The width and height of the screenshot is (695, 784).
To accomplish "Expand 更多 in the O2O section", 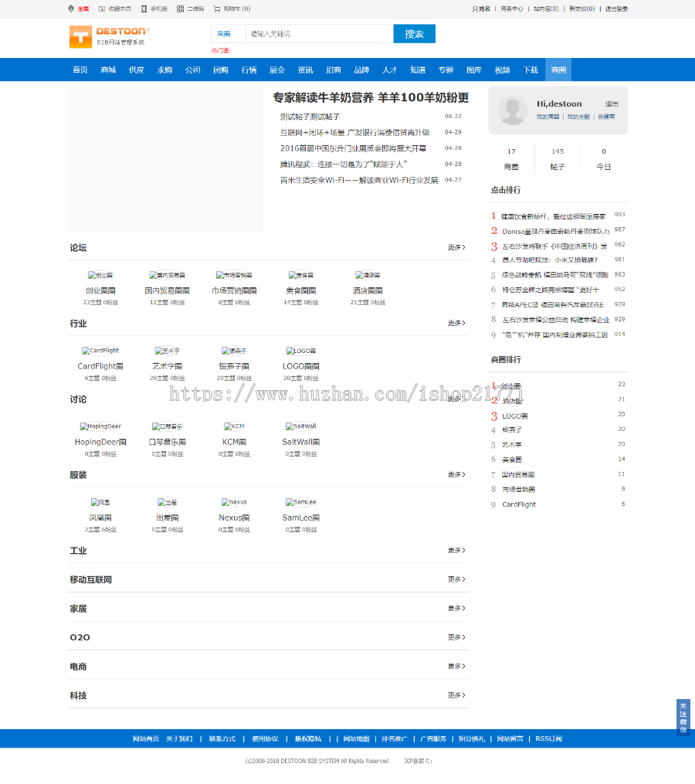I will click(x=456, y=637).
